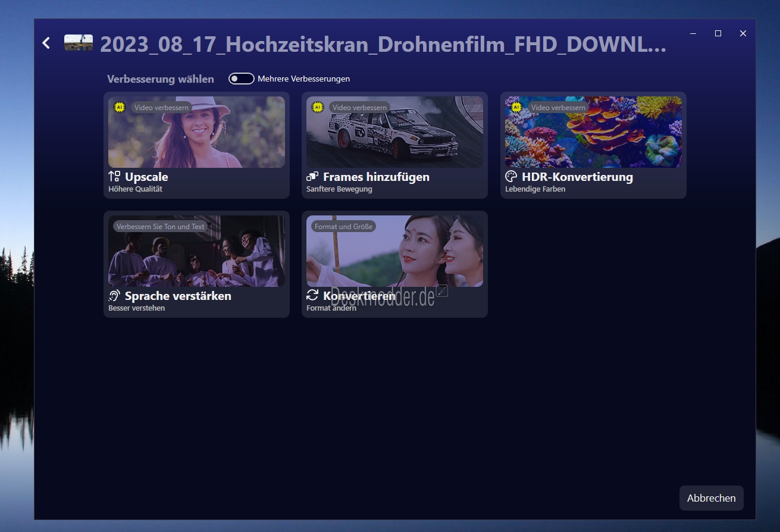Click the Upscale arrow icon
This screenshot has width=780, height=532.
coord(114,177)
